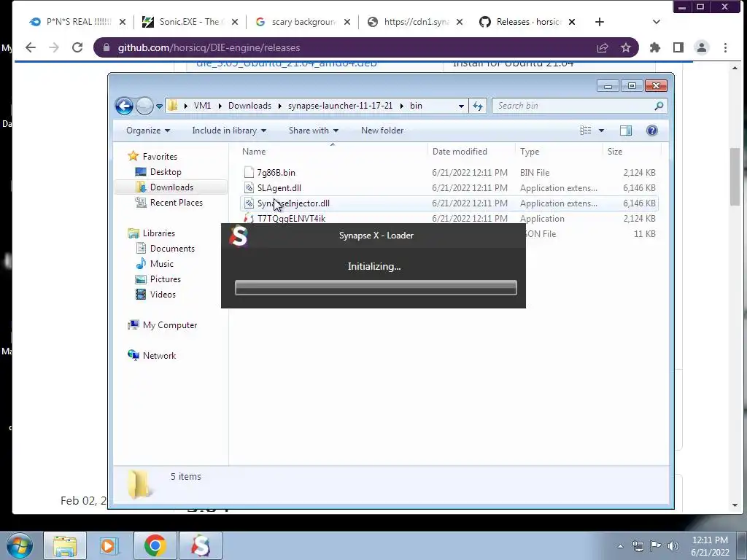This screenshot has width=747, height=560.
Task: Close the Sonic.EXE browser tab
Action: point(235,22)
